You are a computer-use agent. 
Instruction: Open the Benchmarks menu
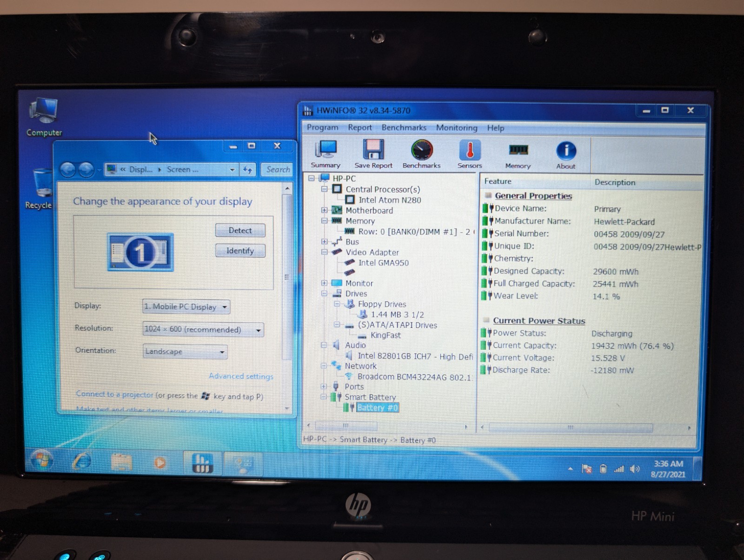(404, 127)
